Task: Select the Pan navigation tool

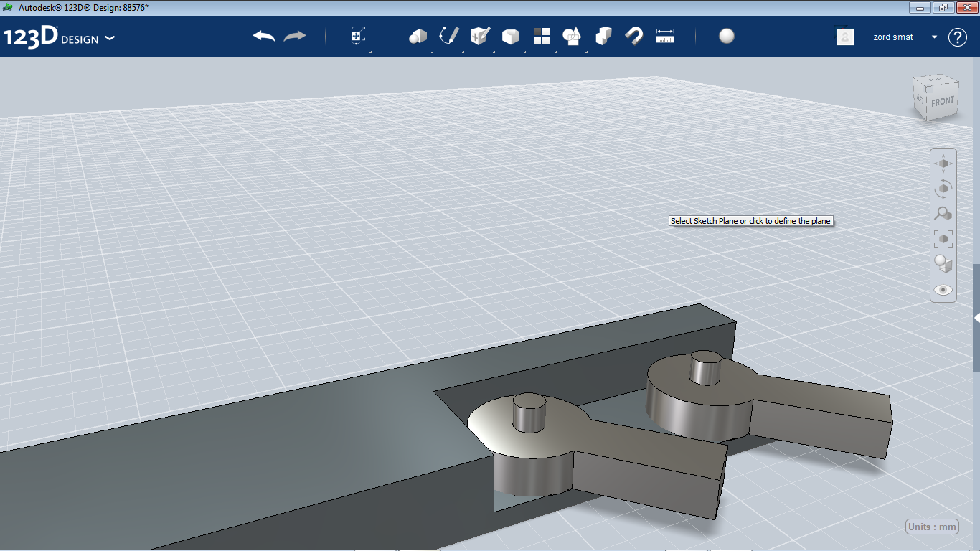Action: (943, 164)
